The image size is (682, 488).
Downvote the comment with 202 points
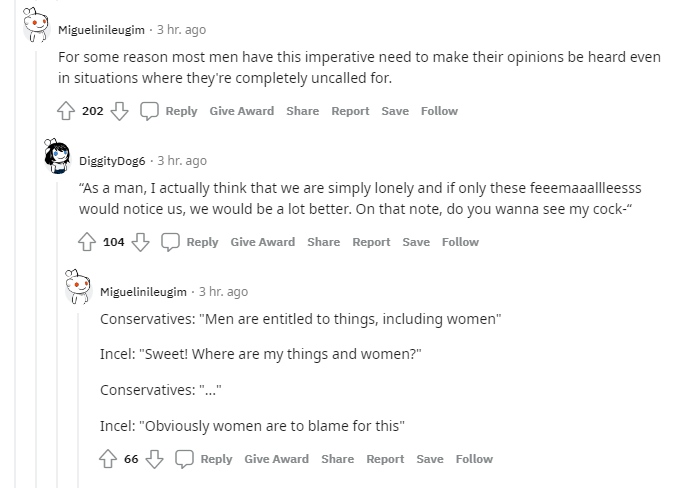119,111
